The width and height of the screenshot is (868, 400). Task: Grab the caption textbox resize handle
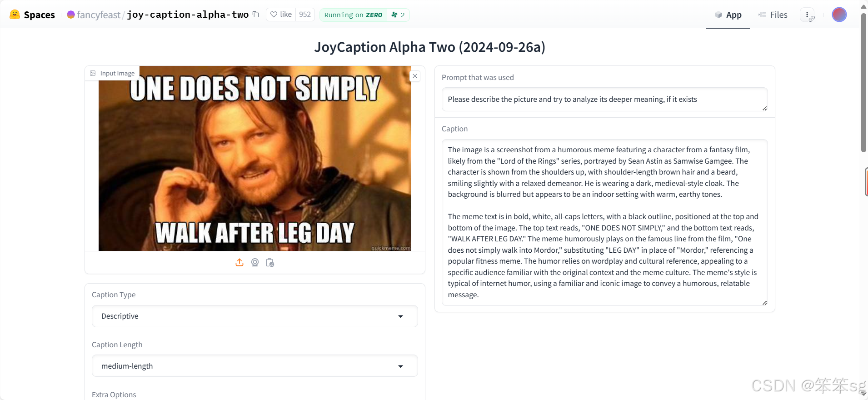click(x=764, y=303)
